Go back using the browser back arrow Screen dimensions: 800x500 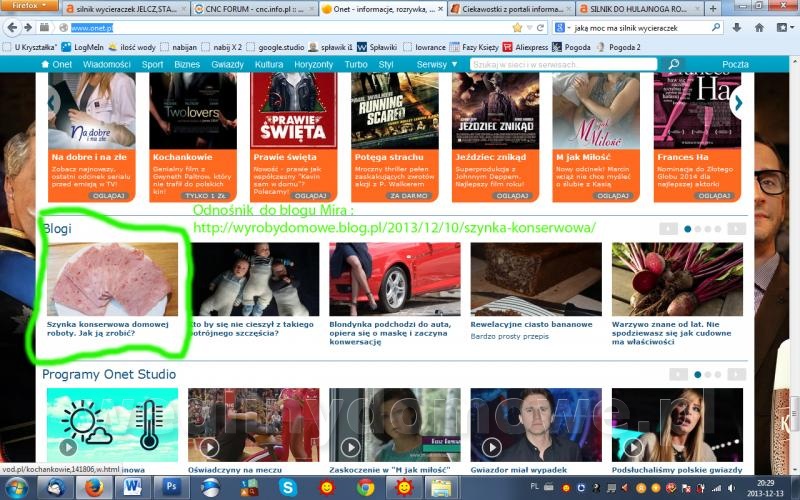click(x=13, y=28)
